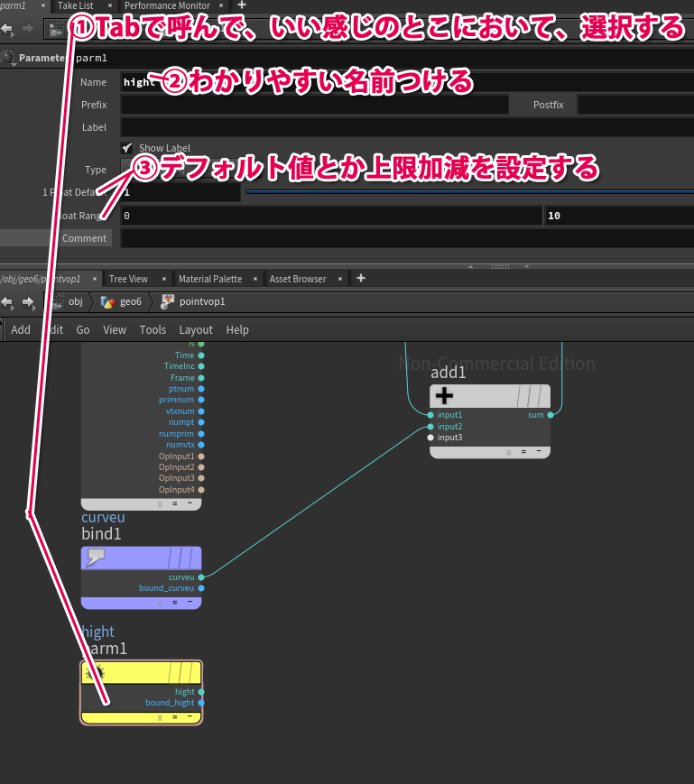
Task: Open the Go menu
Action: (83, 330)
